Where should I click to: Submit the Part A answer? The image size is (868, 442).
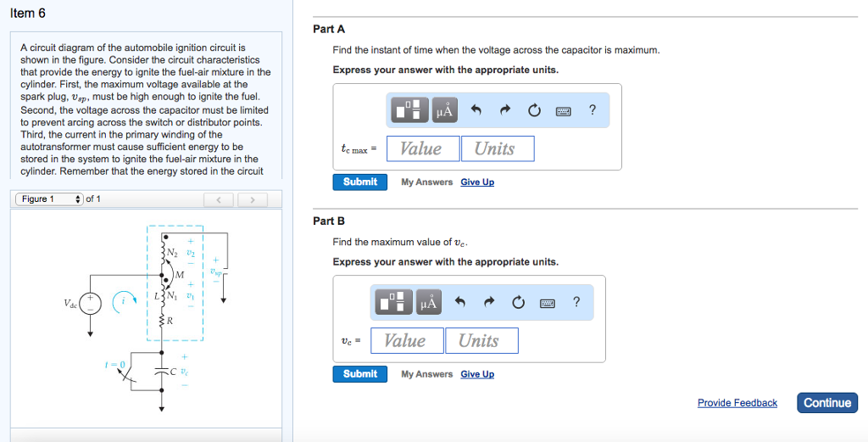[359, 182]
